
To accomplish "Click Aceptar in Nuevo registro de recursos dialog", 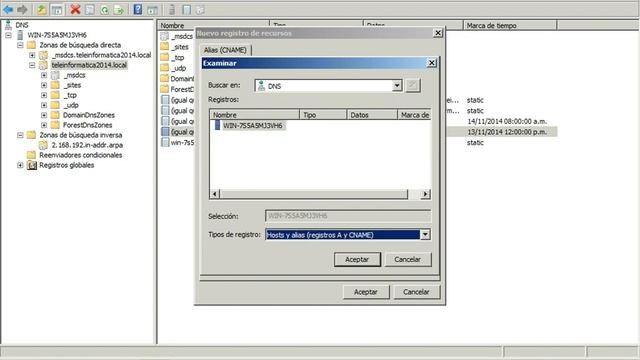I will coord(366,292).
